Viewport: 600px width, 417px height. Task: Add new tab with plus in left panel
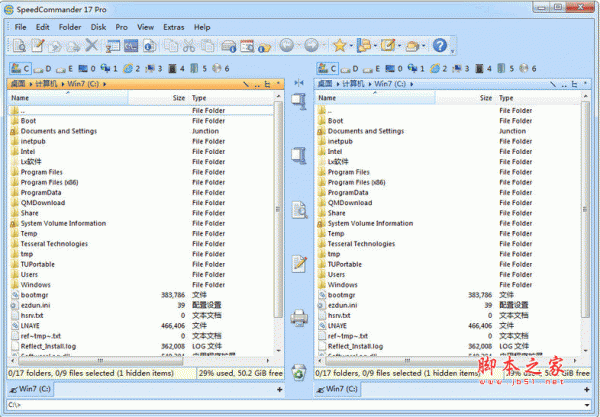279,389
